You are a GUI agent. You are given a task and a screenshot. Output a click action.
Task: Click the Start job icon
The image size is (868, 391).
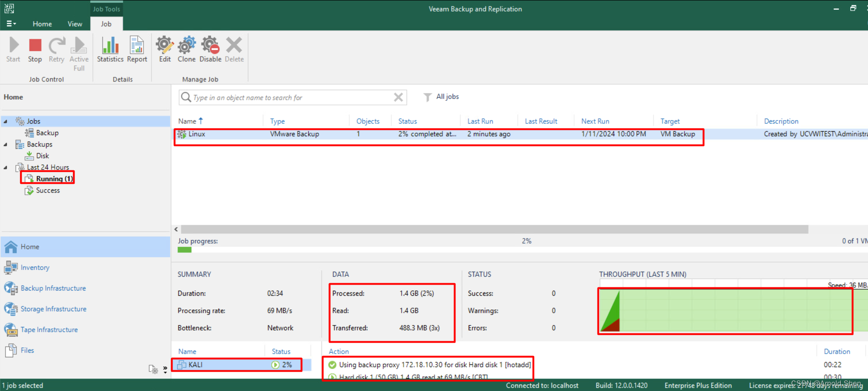click(x=13, y=49)
